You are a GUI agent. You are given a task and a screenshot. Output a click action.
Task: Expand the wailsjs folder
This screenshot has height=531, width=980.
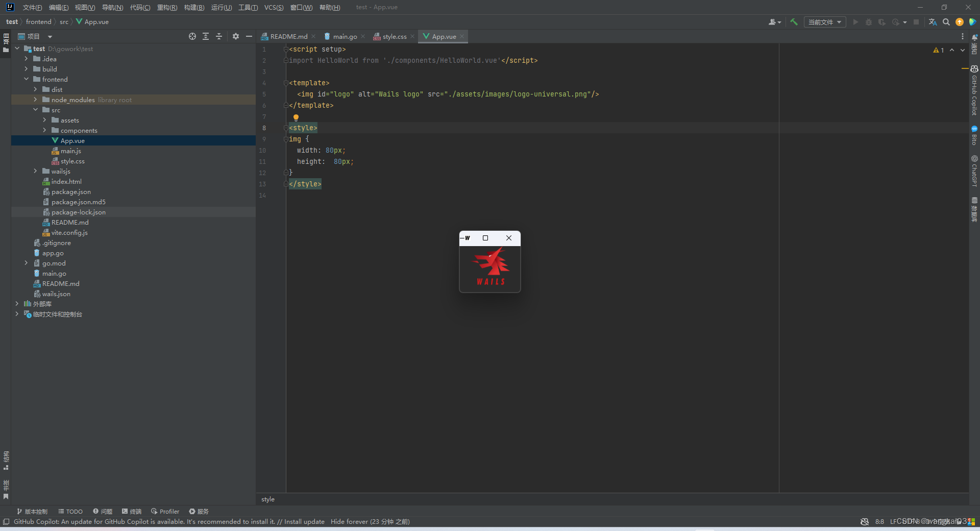point(35,171)
